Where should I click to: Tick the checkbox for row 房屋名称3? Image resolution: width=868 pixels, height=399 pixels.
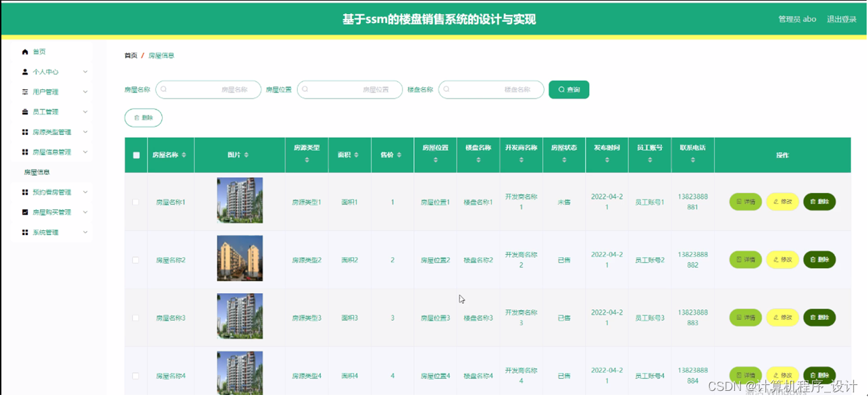(136, 318)
